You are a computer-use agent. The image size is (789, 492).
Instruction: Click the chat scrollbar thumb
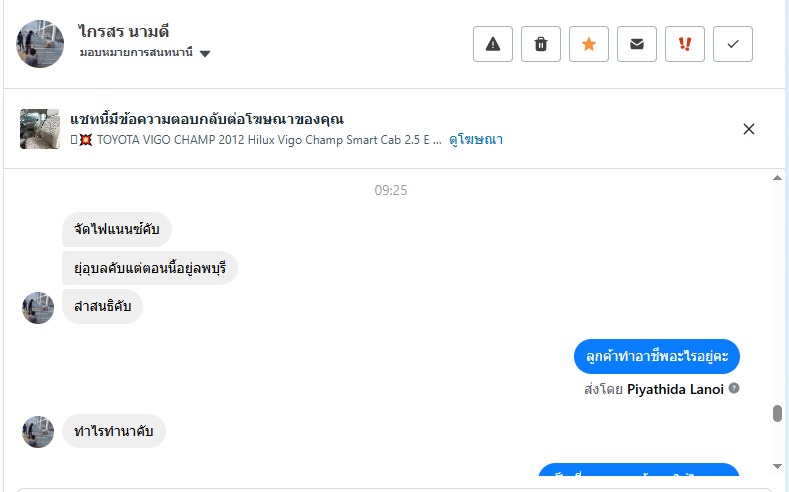(x=777, y=414)
